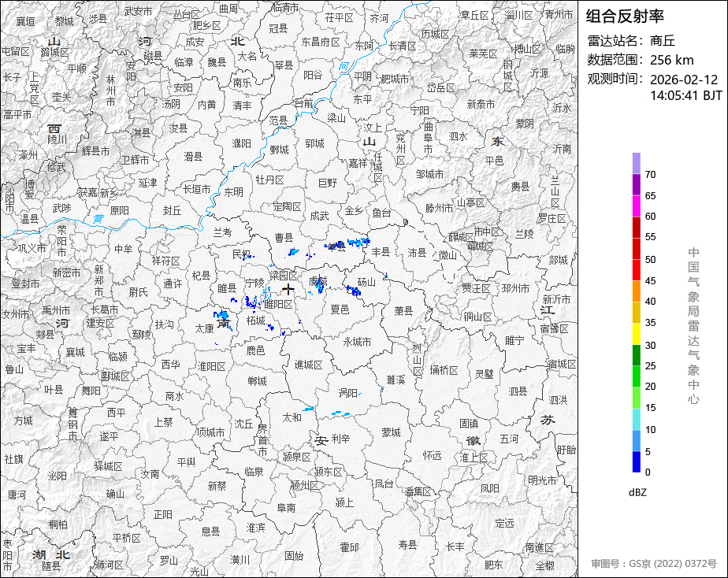Click the legend value 45
This screenshot has width=728, height=578.
point(650,280)
